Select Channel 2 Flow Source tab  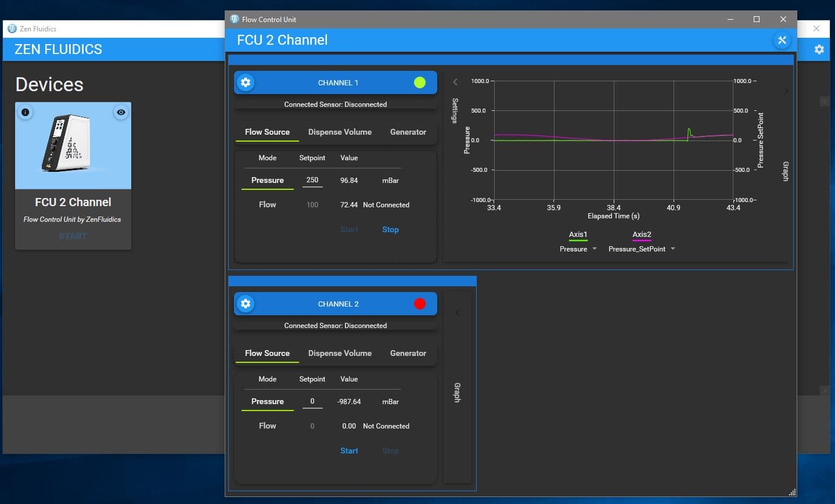(267, 353)
